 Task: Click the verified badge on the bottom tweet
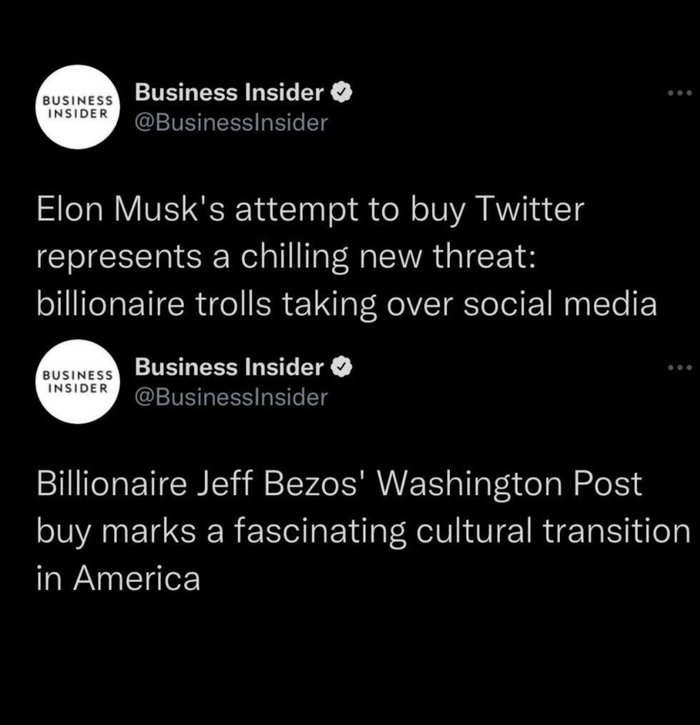[x=341, y=368]
